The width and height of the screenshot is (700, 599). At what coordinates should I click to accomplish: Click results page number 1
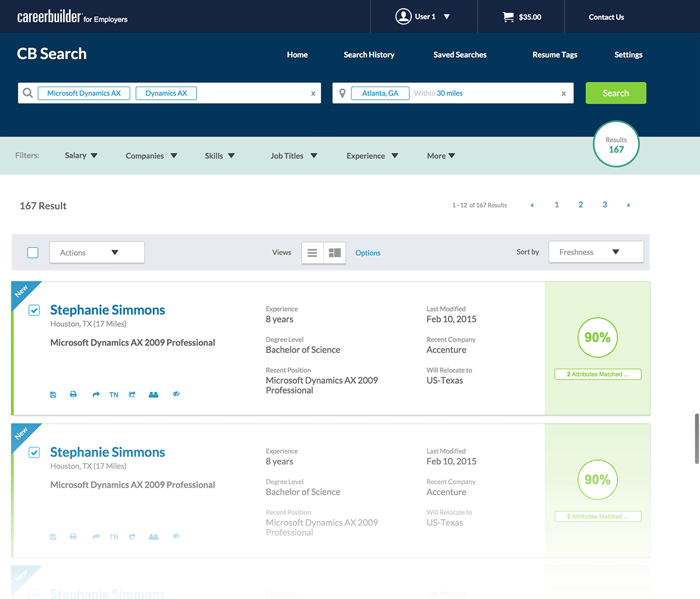point(556,205)
